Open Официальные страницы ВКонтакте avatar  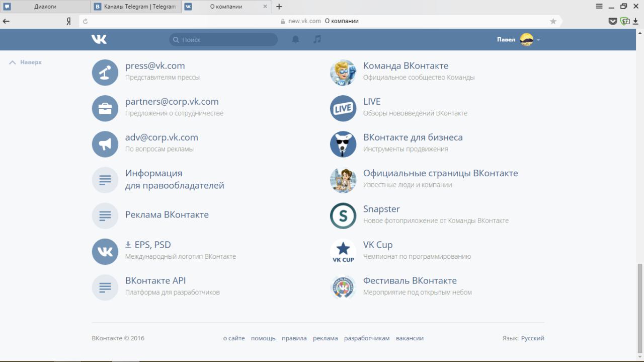(x=343, y=180)
